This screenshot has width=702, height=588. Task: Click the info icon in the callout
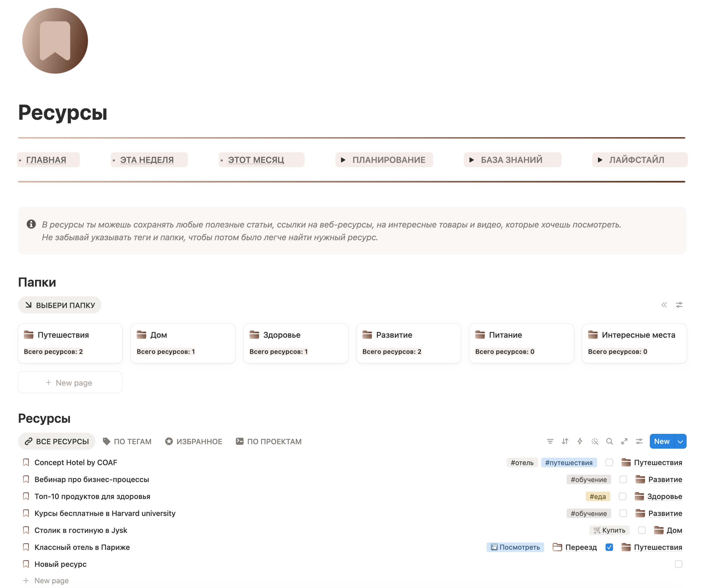[x=31, y=224]
